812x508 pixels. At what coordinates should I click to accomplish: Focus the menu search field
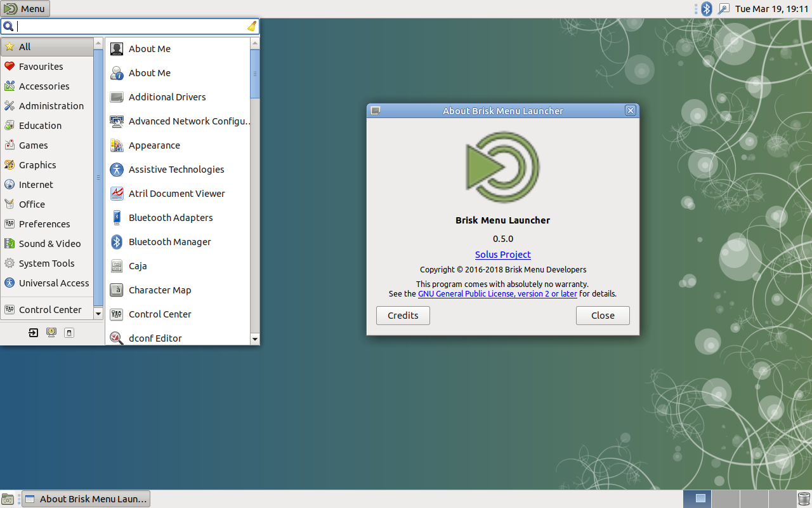coord(129,26)
